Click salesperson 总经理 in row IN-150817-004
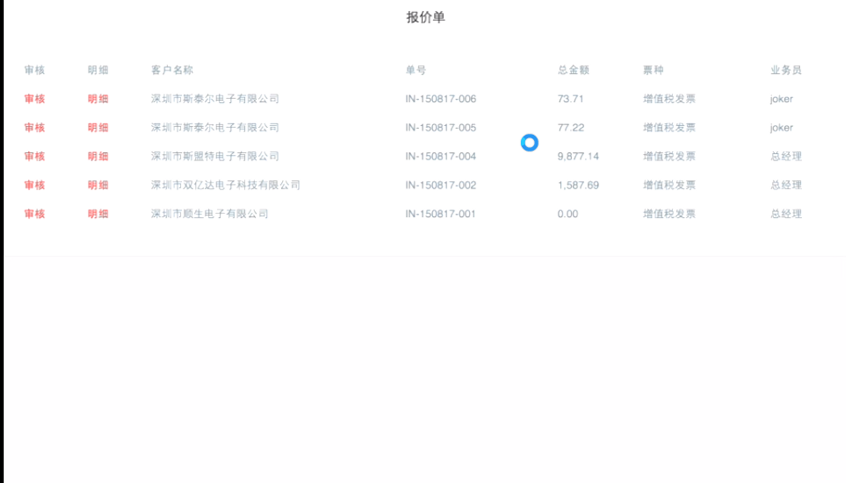Viewport: 846px width, 483px height. (786, 156)
